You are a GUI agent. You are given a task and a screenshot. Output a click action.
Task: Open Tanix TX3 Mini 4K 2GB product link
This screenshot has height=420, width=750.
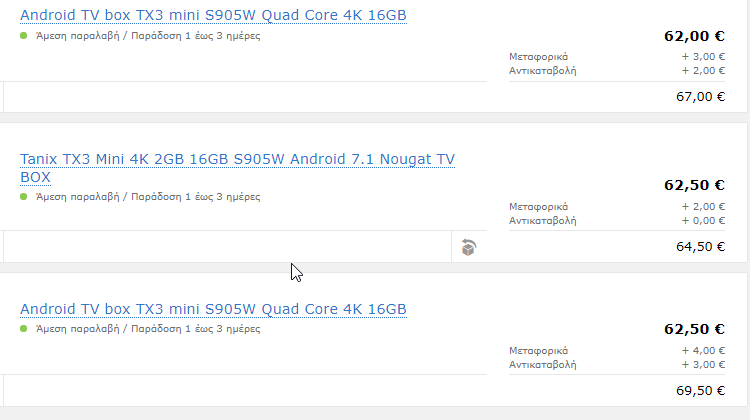[x=237, y=159]
